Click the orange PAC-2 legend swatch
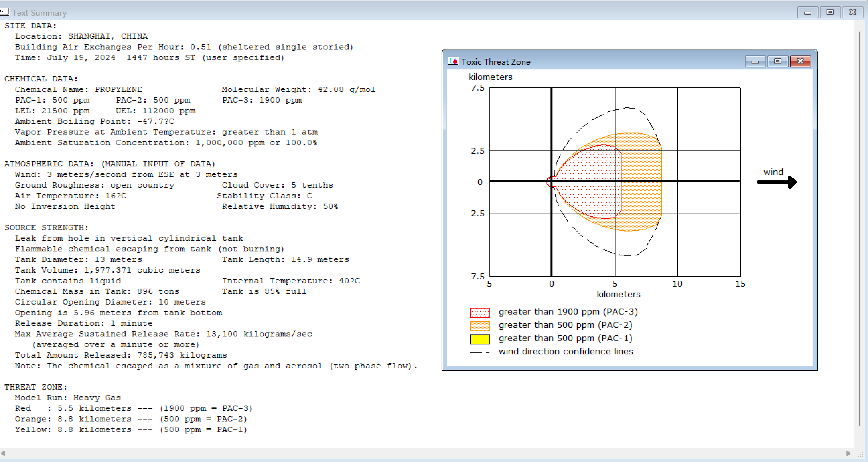Image resolution: width=868 pixels, height=462 pixels. pyautogui.click(x=480, y=326)
